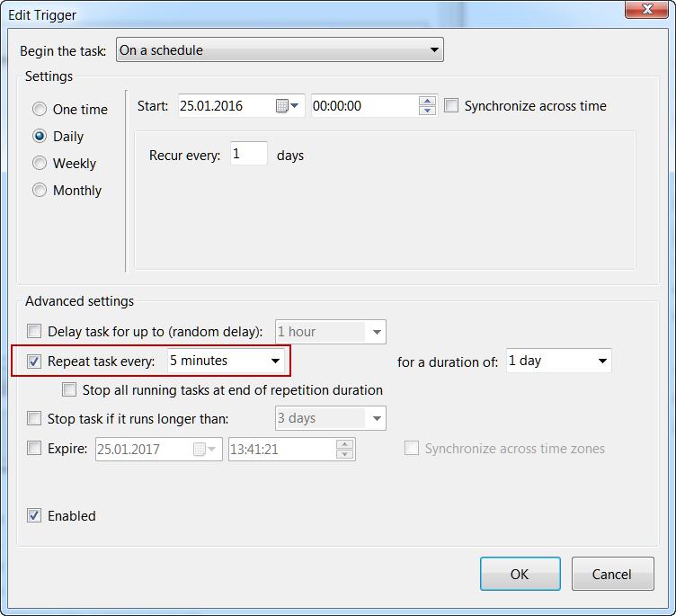The width and height of the screenshot is (676, 616).
Task: Select the Daily radio button
Action: (x=40, y=136)
